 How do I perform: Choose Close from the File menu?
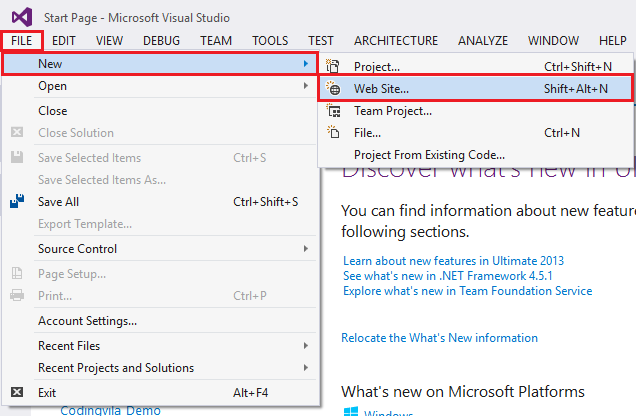[159, 111]
